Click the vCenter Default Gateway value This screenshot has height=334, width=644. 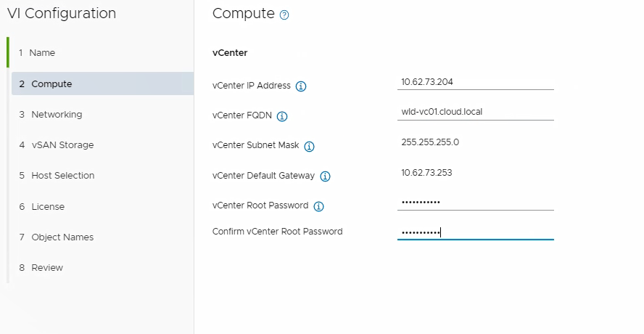click(x=427, y=172)
